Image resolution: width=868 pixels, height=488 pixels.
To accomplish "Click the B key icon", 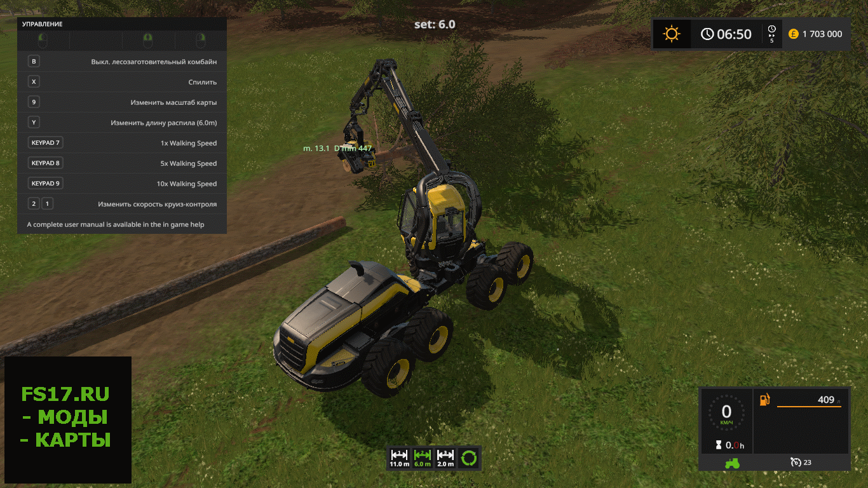I will point(34,62).
